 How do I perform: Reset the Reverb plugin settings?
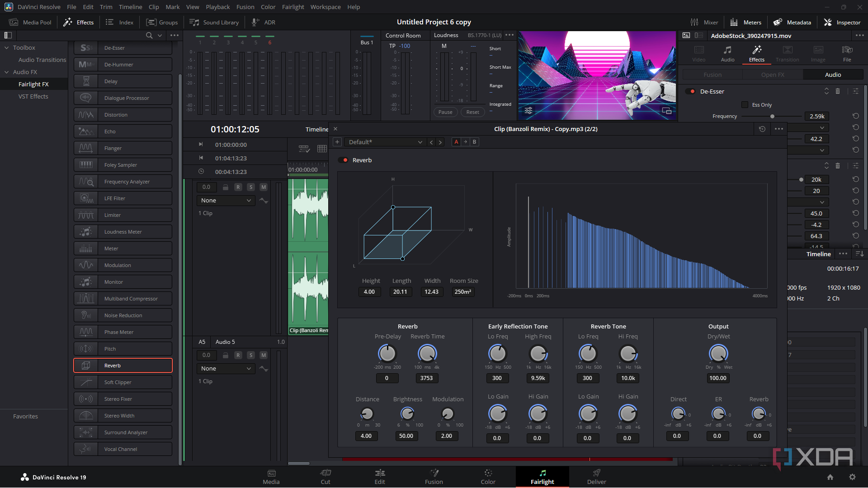pyautogui.click(x=762, y=129)
